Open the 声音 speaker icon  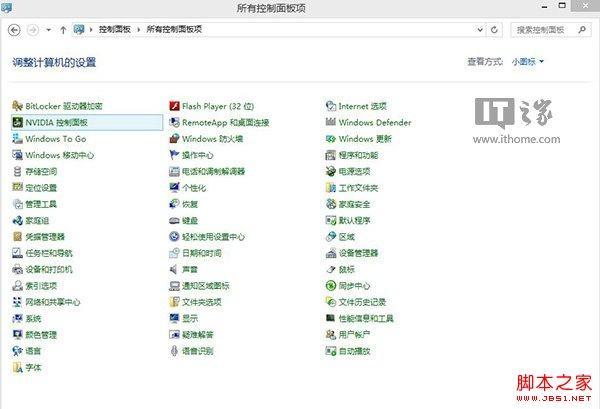[174, 269]
